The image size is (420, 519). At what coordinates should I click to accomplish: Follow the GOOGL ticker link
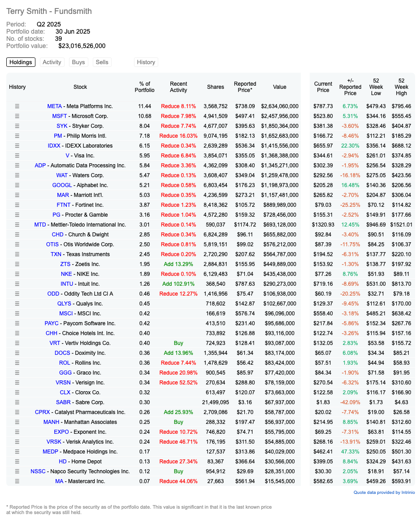(x=62, y=185)
